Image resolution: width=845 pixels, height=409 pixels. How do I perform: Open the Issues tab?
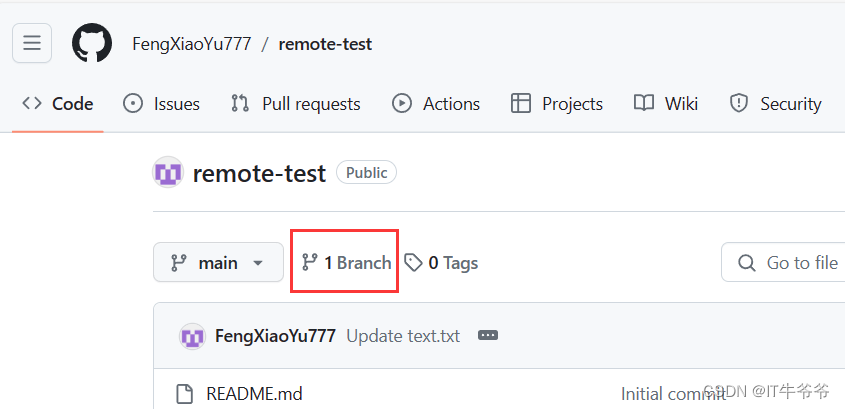click(x=162, y=103)
